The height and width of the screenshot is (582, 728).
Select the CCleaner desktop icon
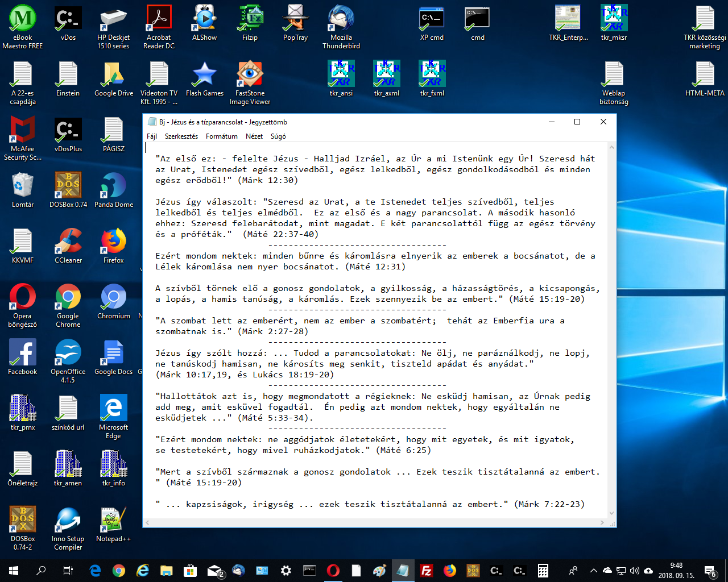[x=68, y=247]
